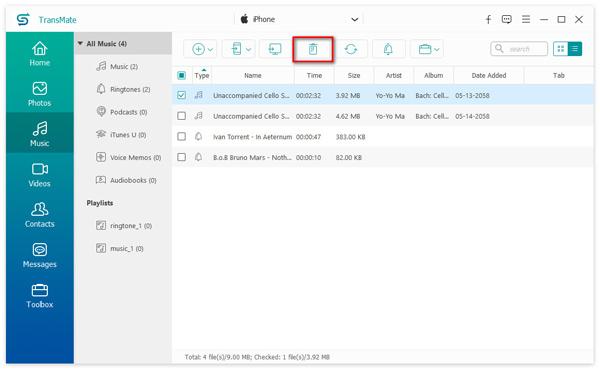Click the search input field
Image resolution: width=600 pixels, height=370 pixels.
coord(519,49)
